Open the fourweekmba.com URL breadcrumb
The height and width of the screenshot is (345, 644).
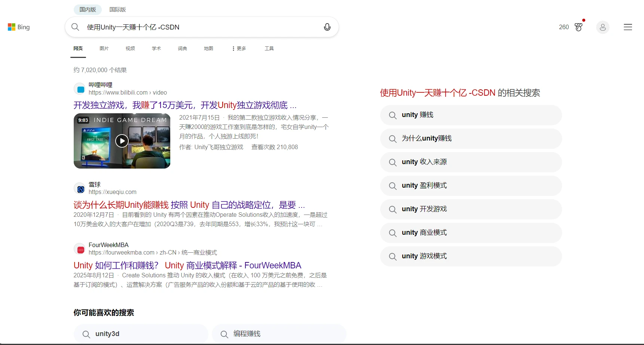pyautogui.click(x=153, y=253)
